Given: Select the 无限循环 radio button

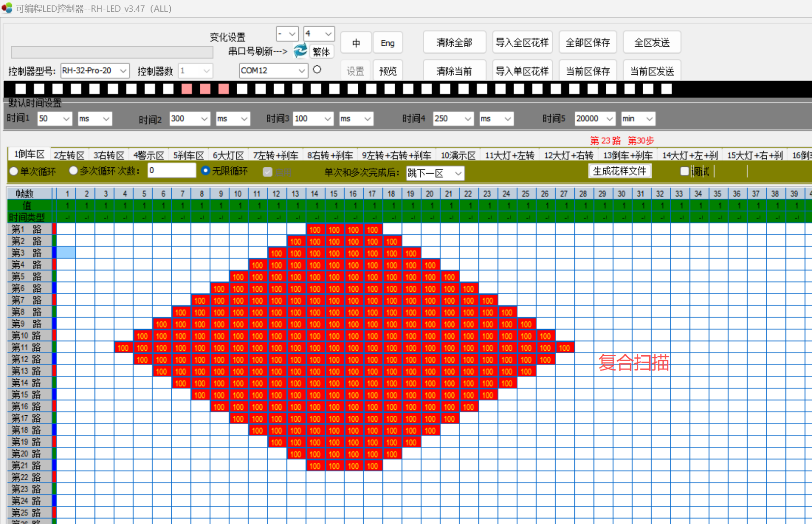Looking at the screenshot, I should 206,171.
